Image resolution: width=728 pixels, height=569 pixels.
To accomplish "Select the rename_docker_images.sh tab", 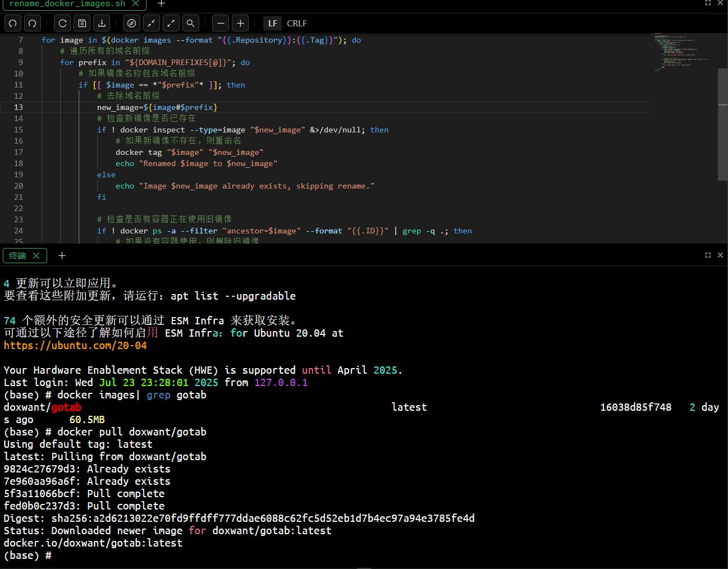I will (67, 4).
